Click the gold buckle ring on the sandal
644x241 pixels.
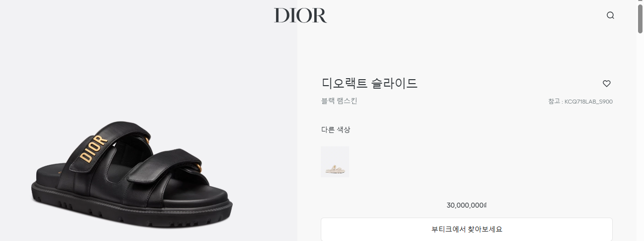click(199, 167)
